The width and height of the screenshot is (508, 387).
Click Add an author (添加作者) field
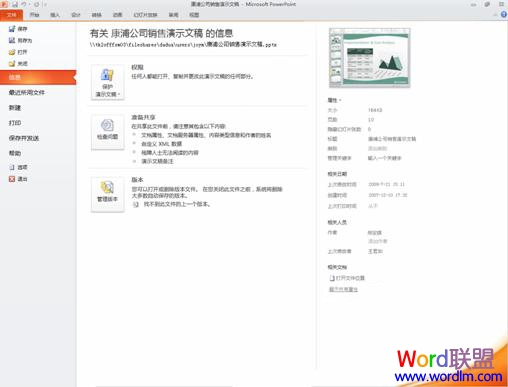click(x=377, y=241)
